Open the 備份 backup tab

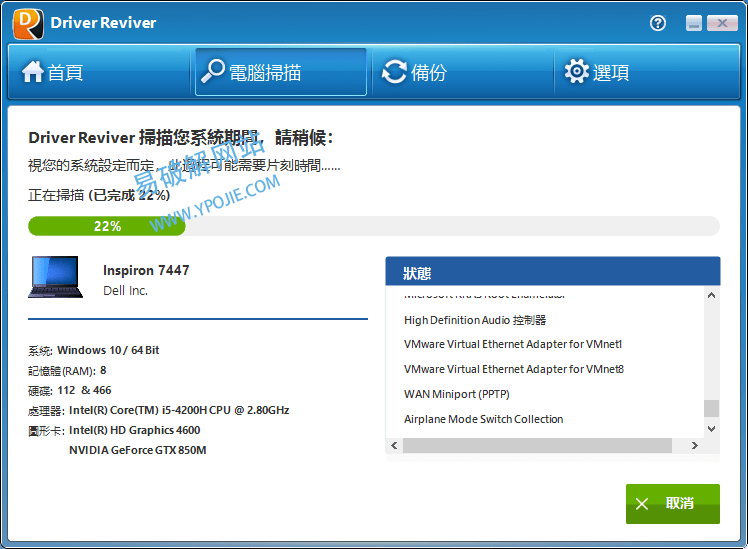(463, 72)
